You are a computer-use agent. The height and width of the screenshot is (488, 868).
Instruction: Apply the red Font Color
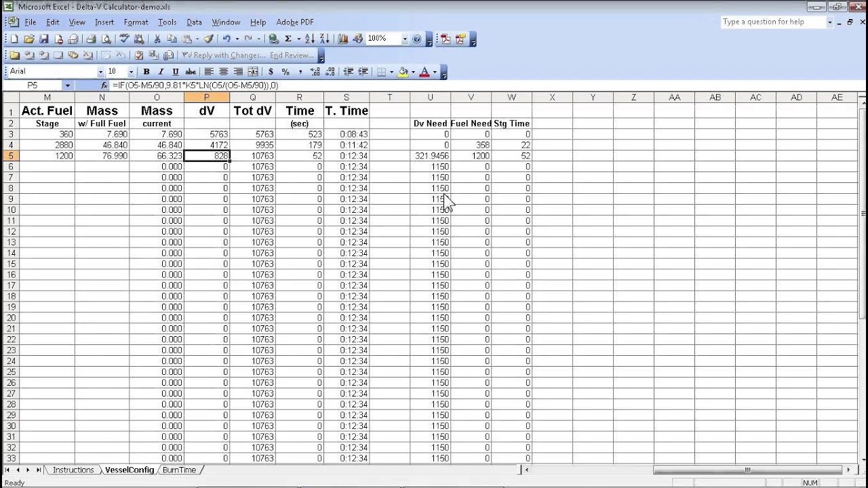[425, 72]
